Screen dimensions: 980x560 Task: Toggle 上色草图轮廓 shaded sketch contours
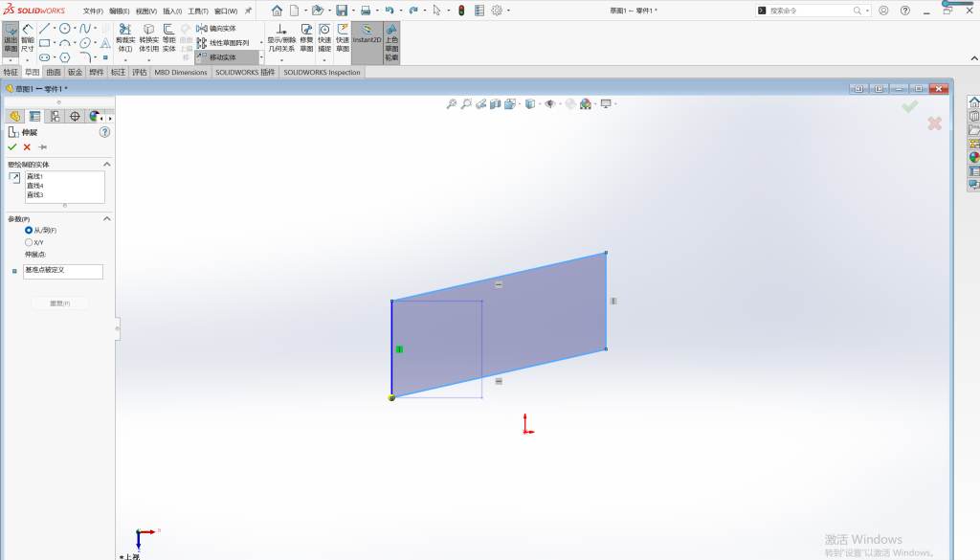[391, 42]
